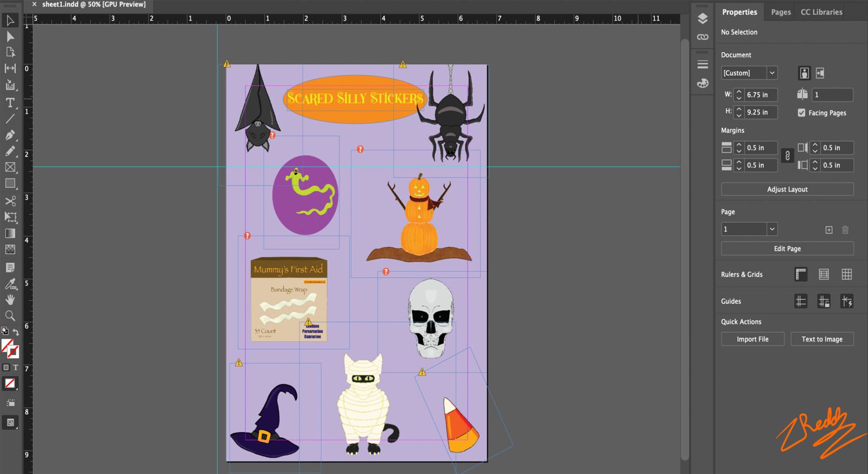Select the Gradient Swatch tool

(10, 233)
